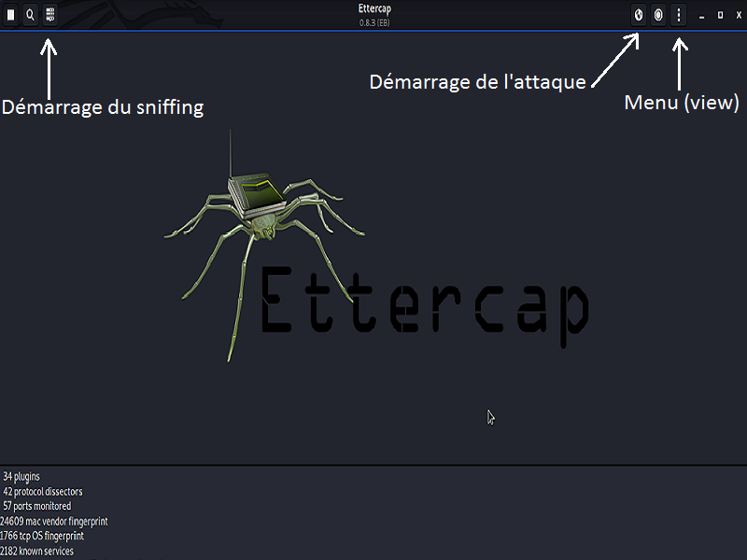Select '57 ports monitored' log line
This screenshot has width=747, height=560.
(37, 506)
